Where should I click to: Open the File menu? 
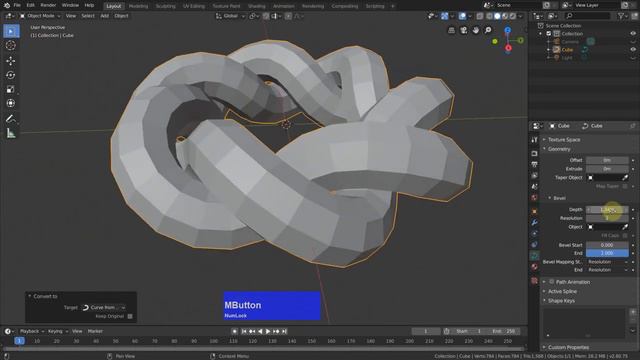click(17, 5)
